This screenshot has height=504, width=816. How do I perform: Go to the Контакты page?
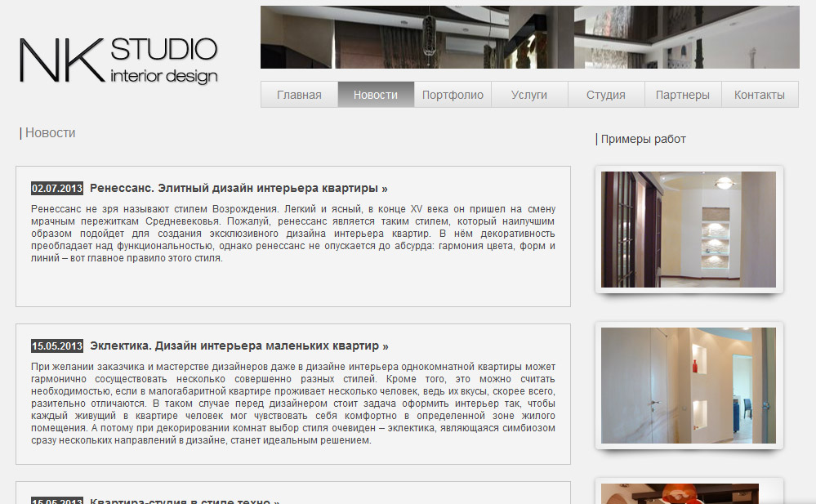pos(760,95)
